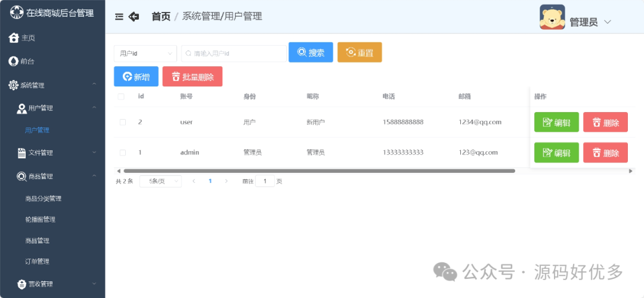Click the 前台 droplet icon
Viewport: 644px width, 298px height.
coord(14,61)
